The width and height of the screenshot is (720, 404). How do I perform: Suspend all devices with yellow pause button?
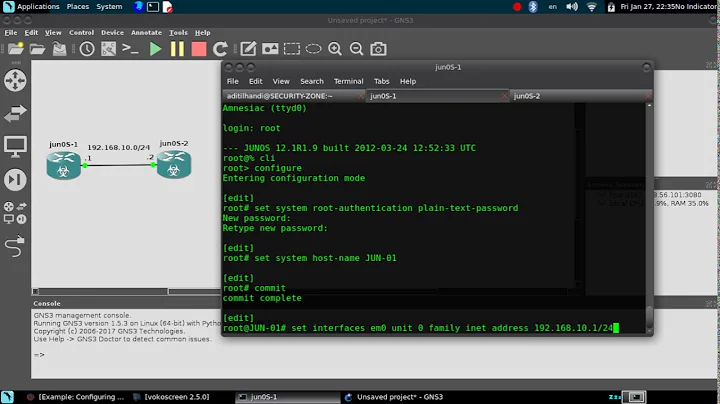tap(177, 49)
